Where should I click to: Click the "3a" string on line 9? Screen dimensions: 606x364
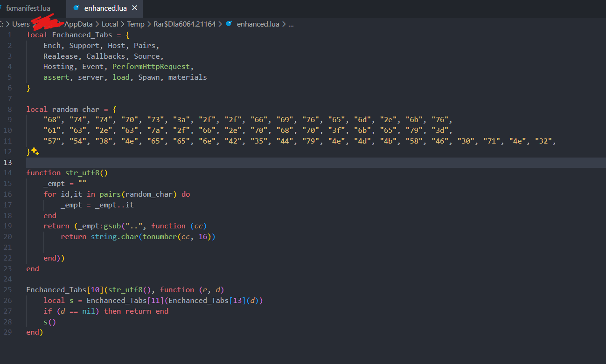[x=181, y=120]
